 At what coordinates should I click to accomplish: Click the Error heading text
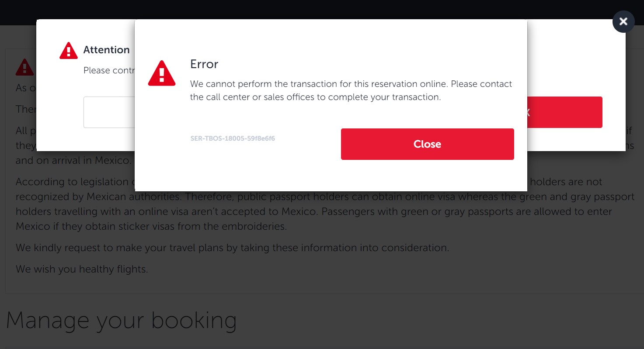(x=204, y=64)
